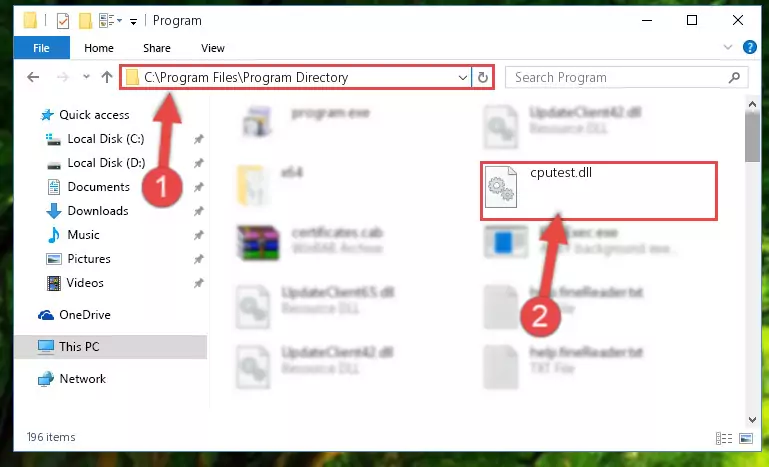The width and height of the screenshot is (769, 467).
Task: Select the program.exe file icon
Action: click(x=257, y=122)
